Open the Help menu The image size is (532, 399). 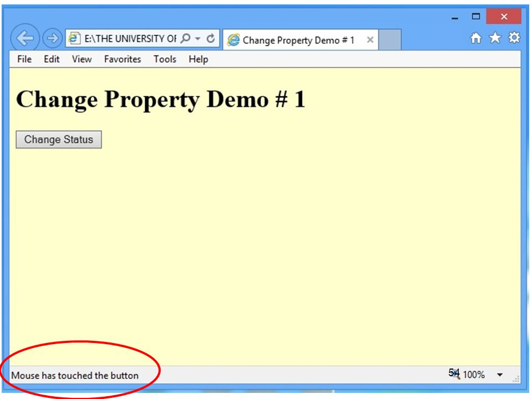198,59
